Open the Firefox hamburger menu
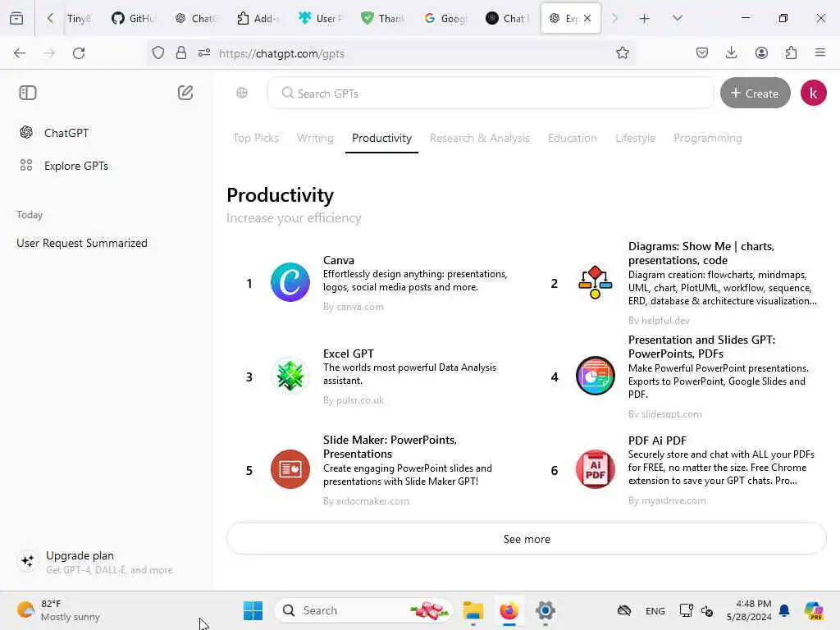The image size is (840, 630). tap(820, 52)
